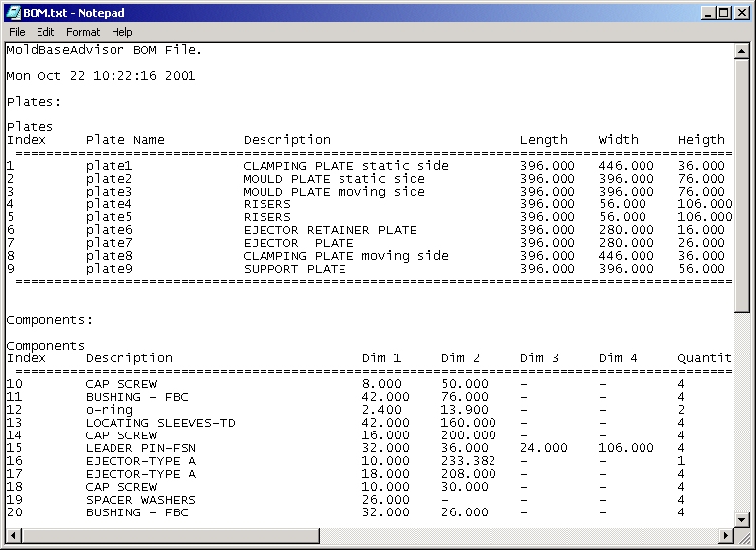Close the BOM.txt Notepad window
Screen dimensions: 756x550
pyautogui.click(x=741, y=13)
